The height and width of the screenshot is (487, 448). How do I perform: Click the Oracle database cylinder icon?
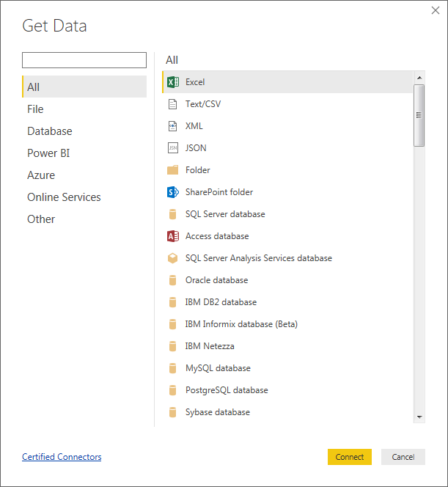tap(172, 280)
